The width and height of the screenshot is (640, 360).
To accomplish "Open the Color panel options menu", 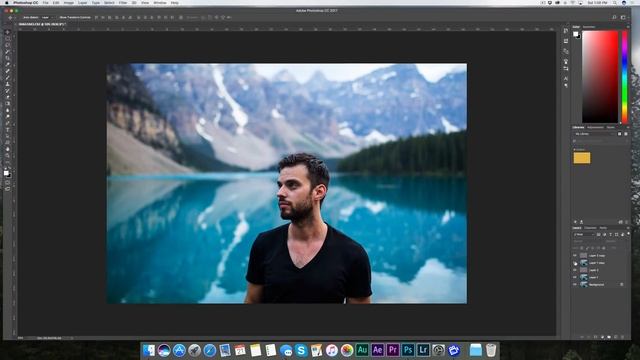I will point(628,27).
